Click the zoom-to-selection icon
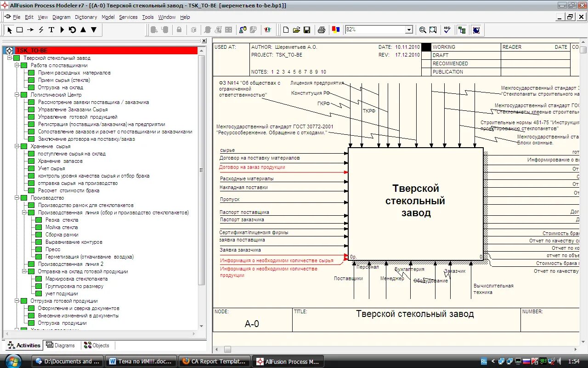The height and width of the screenshot is (368, 588). [433, 30]
